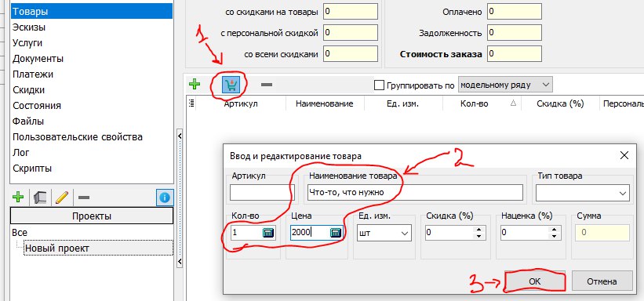The image size is (644, 301).
Task: Click the upper splitter collapse arrow
Action: (179, 135)
